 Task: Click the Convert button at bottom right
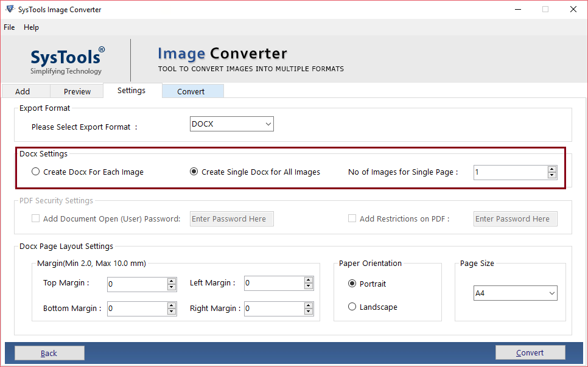(x=530, y=352)
